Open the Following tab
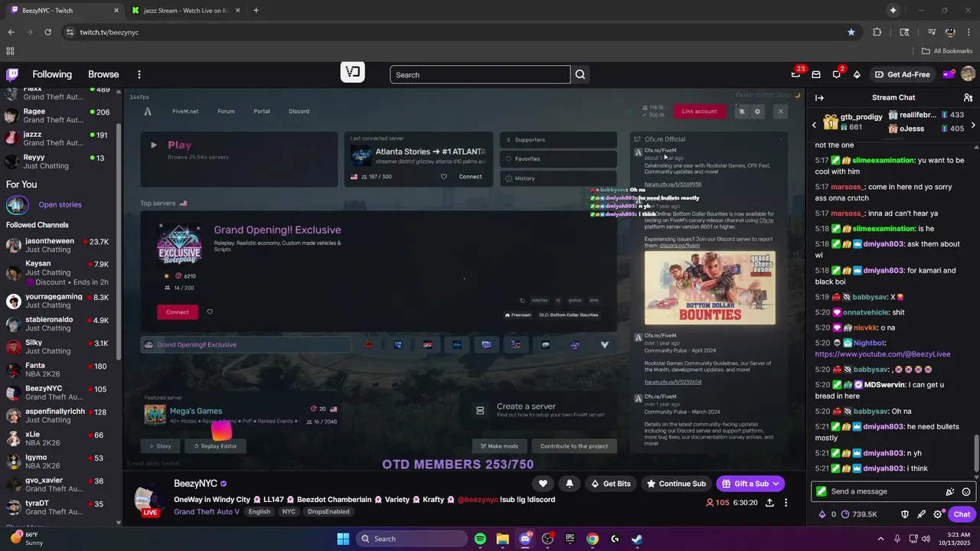Image resolution: width=980 pixels, height=551 pixels. (52, 74)
